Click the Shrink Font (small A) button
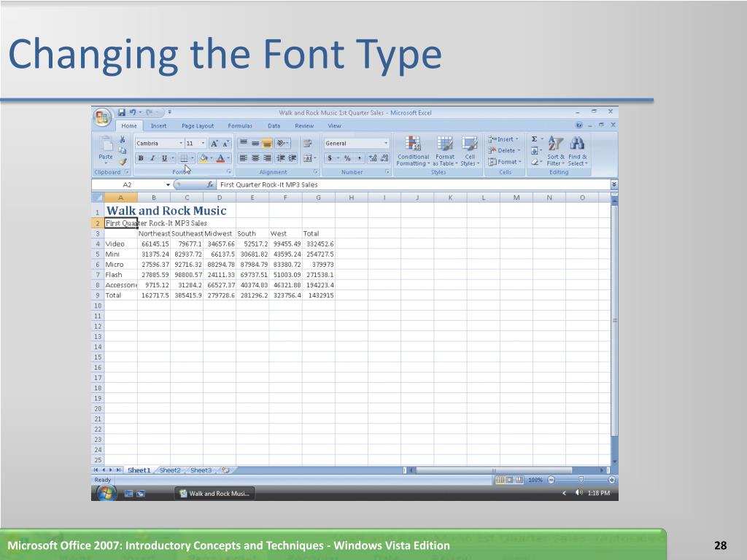 [226, 144]
